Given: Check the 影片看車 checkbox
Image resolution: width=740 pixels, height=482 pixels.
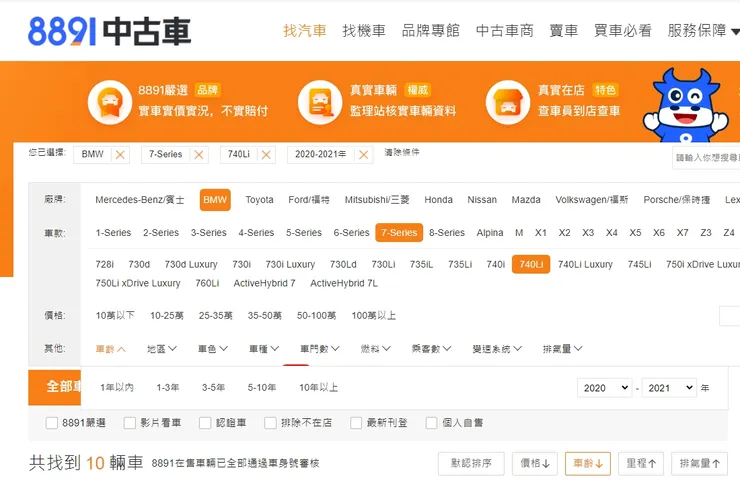Looking at the screenshot, I should coord(129,423).
